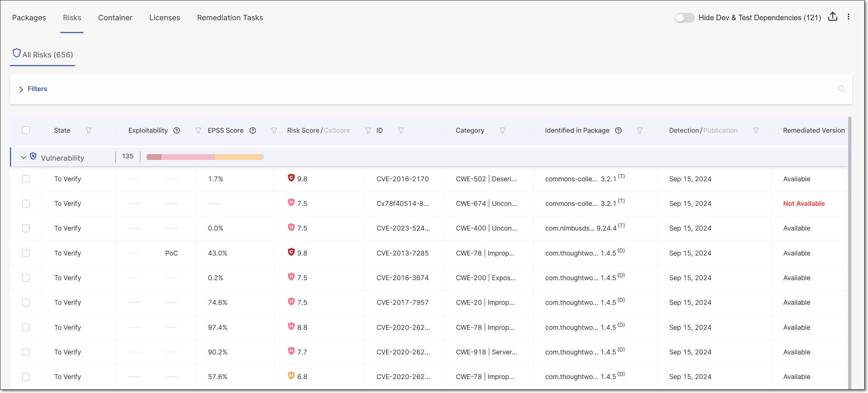
Task: Click the export/share icon at top right
Action: 833,17
